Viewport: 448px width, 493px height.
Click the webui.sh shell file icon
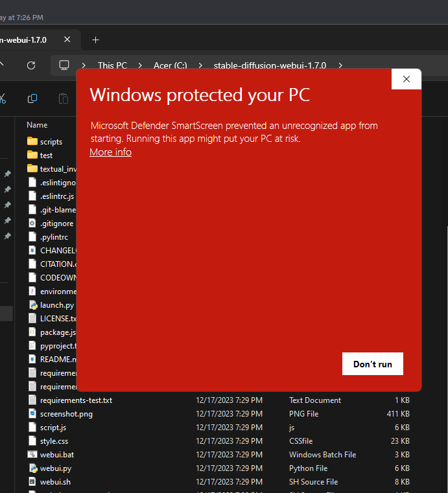[x=32, y=481]
